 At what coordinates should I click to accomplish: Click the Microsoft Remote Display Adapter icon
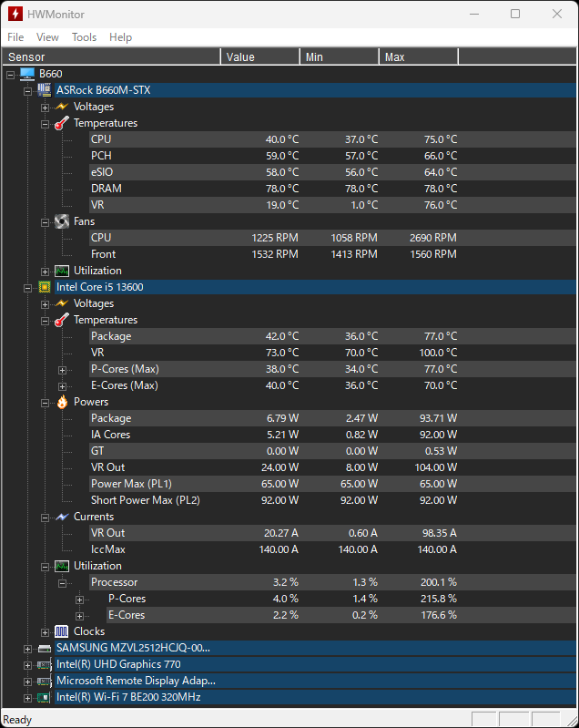pos(45,682)
